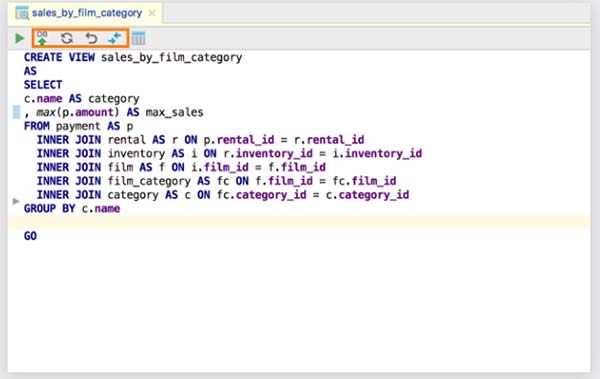The width and height of the screenshot is (600, 379).
Task: Click 'f.film_id' at the end of the film JOIN line
Action: 297,167
